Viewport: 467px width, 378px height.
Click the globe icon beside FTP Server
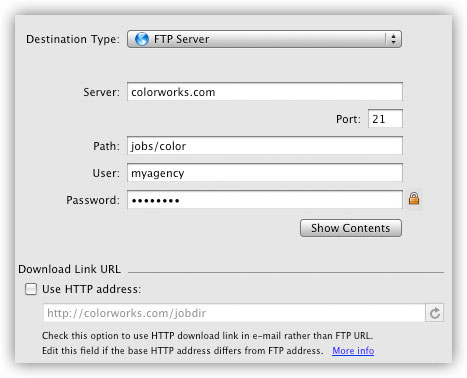142,39
